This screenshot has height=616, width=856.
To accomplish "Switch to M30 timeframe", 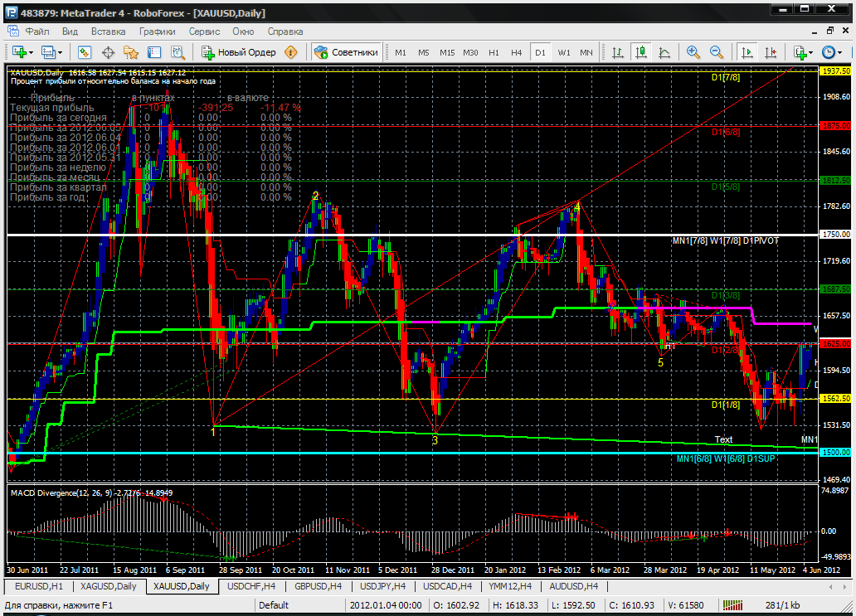I will pyautogui.click(x=470, y=52).
